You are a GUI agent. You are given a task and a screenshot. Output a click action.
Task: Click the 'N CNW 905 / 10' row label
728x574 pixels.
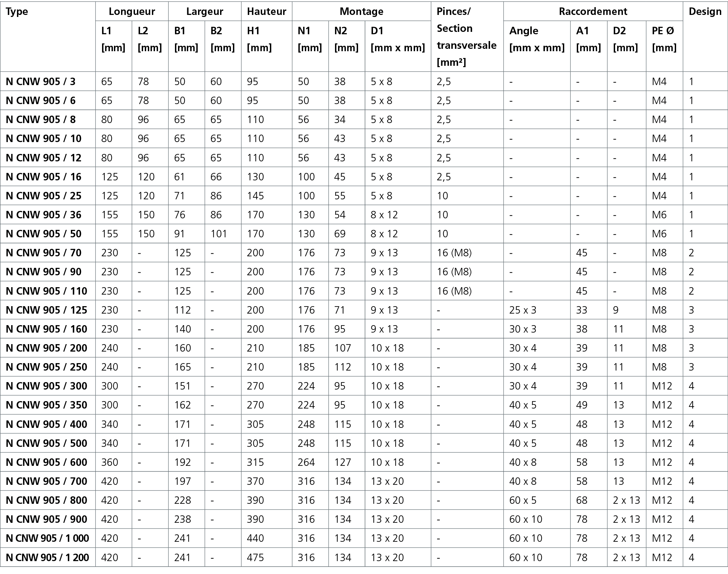(x=44, y=138)
